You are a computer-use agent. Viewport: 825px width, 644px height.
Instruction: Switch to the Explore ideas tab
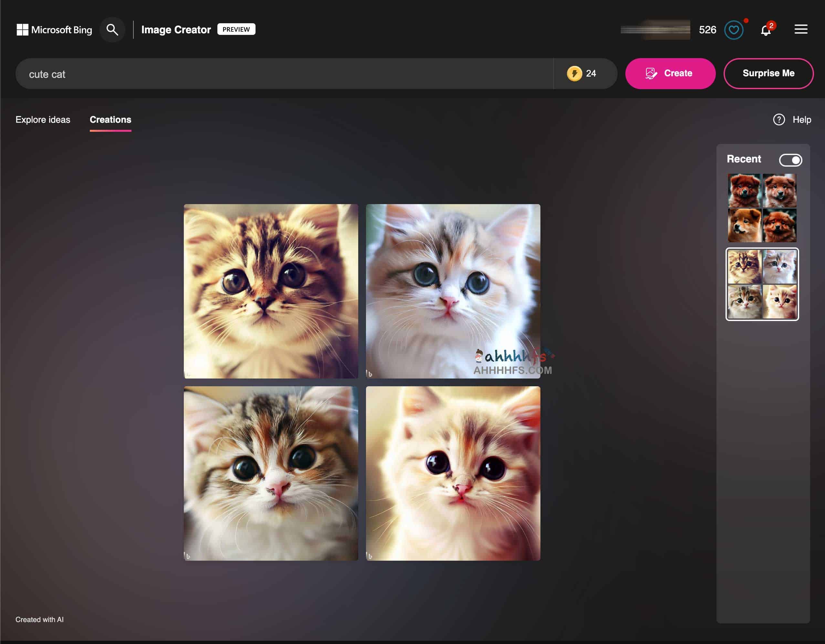click(43, 120)
